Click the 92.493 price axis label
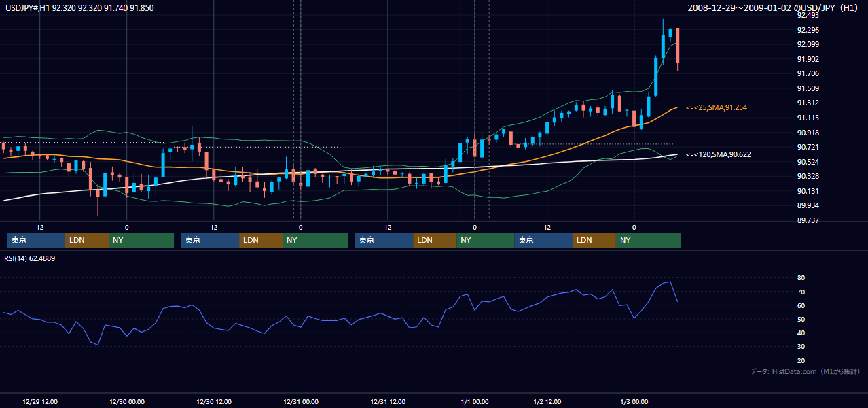Image resolution: width=868 pixels, height=408 pixels. (808, 15)
